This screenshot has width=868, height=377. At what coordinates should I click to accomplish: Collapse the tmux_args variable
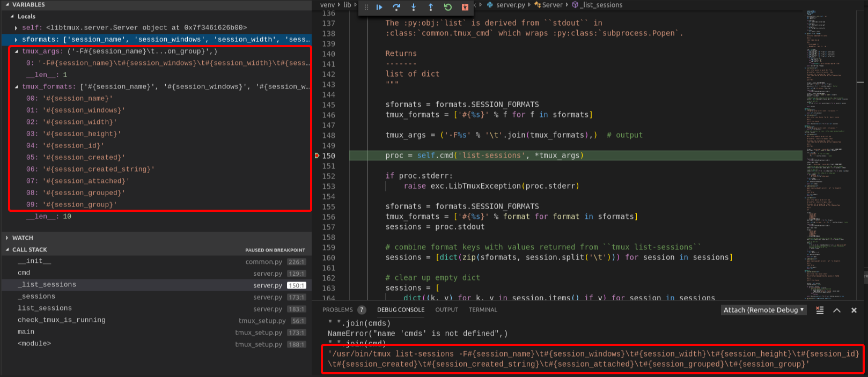click(16, 51)
